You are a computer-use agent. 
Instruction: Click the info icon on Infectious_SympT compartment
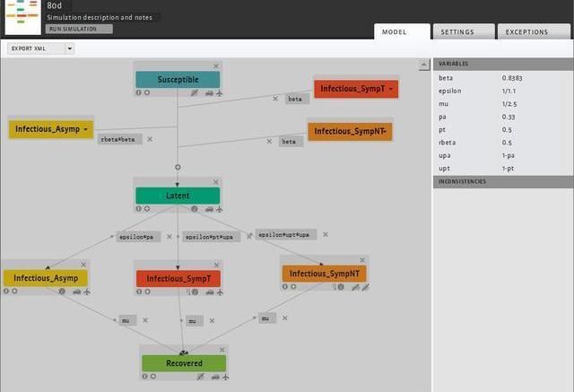pyautogui.click(x=139, y=292)
